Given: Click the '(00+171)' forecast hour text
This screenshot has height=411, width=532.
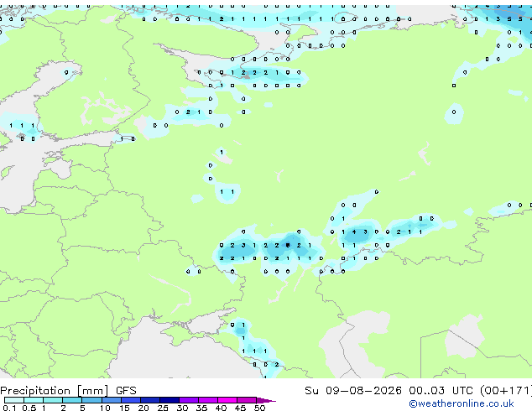Looking at the screenshot, I should coord(505,391).
